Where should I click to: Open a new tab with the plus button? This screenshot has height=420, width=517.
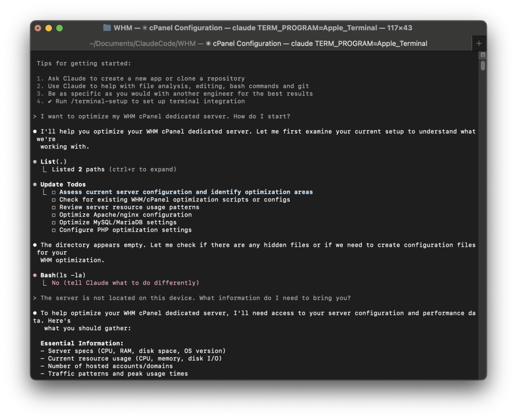[478, 43]
